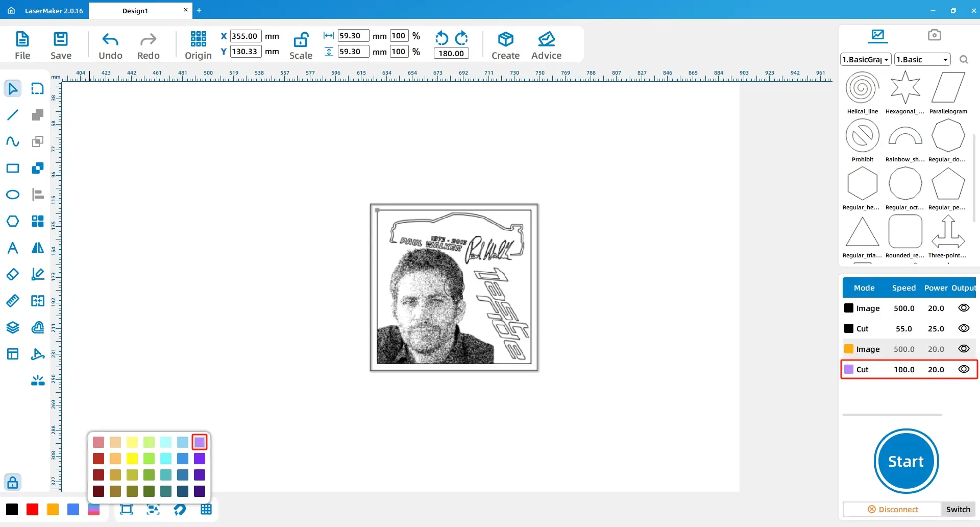Close the Design1 tab

186,10
